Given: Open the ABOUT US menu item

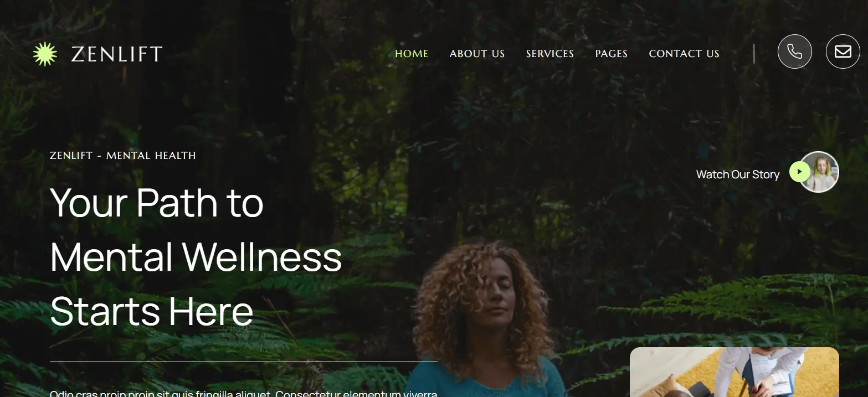Looking at the screenshot, I should pyautogui.click(x=477, y=54).
